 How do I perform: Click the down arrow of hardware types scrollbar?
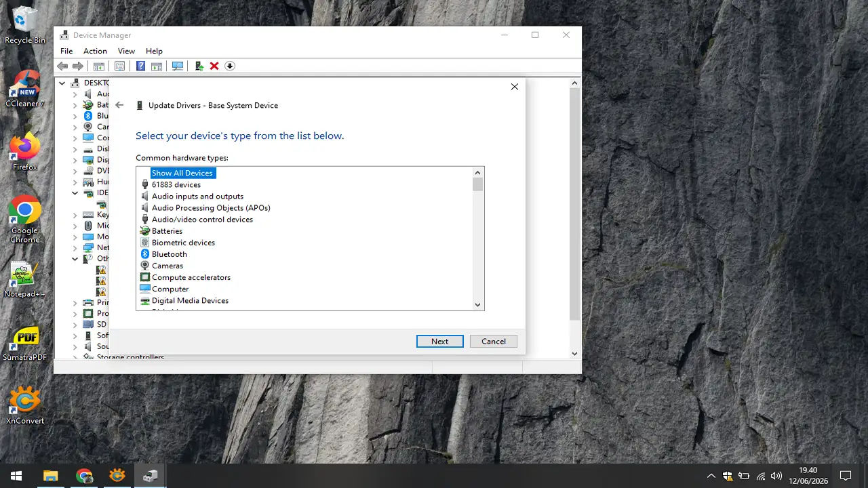[478, 305]
